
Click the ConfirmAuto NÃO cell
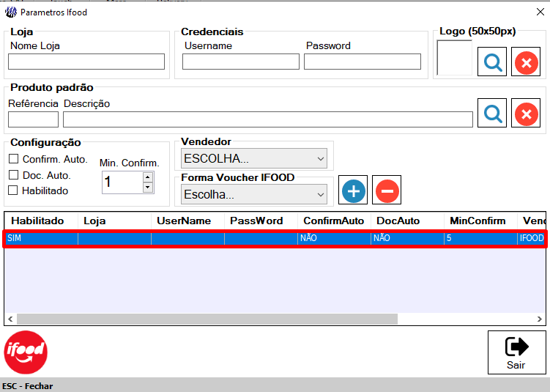point(334,238)
